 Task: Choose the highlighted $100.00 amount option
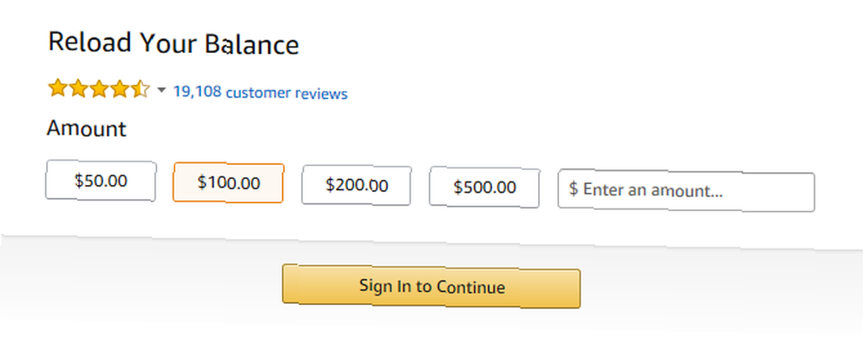click(x=228, y=183)
